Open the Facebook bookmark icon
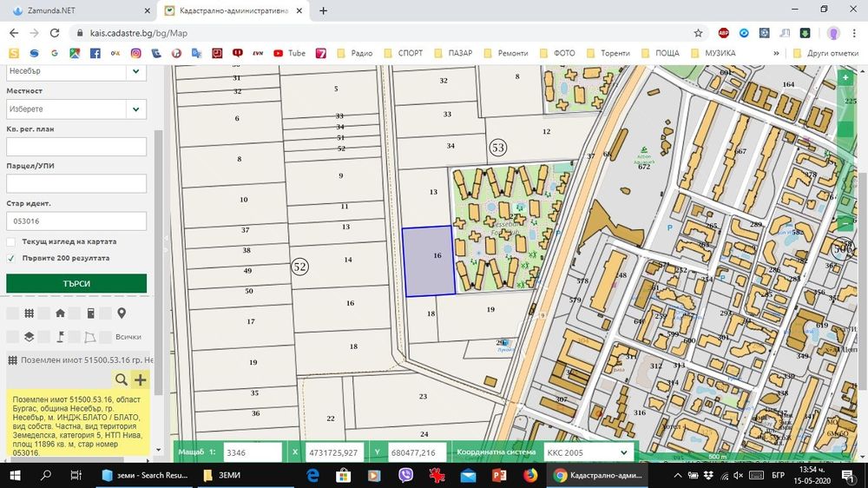This screenshot has height=488, width=868. coord(95,53)
